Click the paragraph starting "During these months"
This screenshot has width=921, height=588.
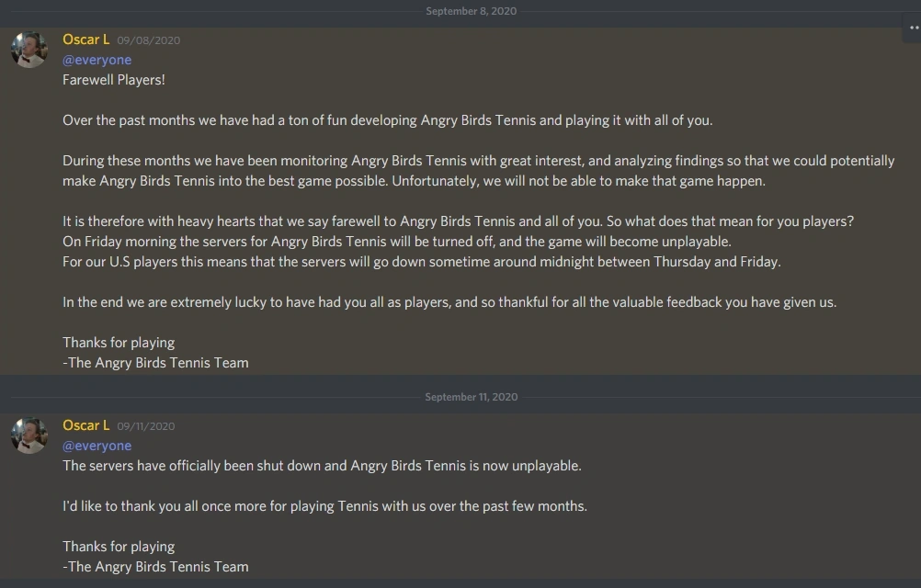coord(478,171)
